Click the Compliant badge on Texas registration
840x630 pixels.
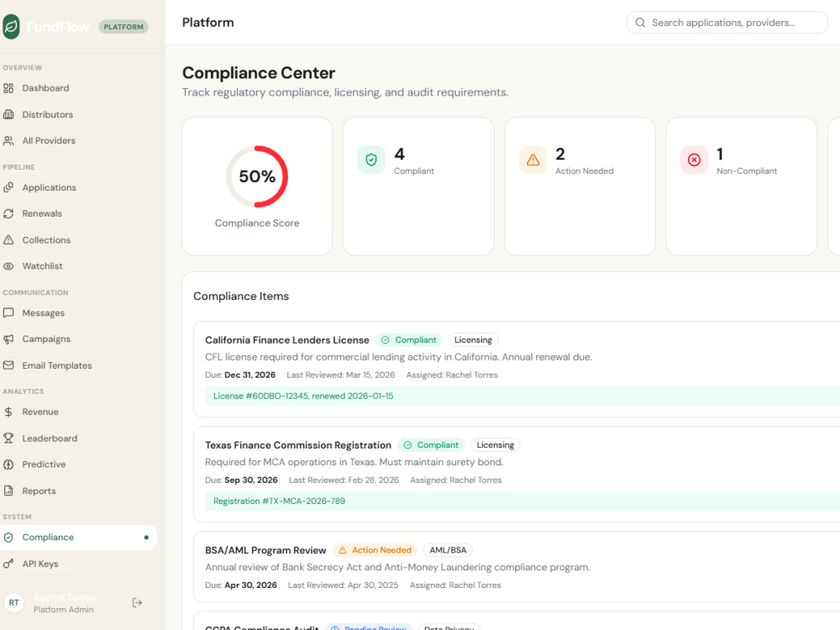[431, 445]
